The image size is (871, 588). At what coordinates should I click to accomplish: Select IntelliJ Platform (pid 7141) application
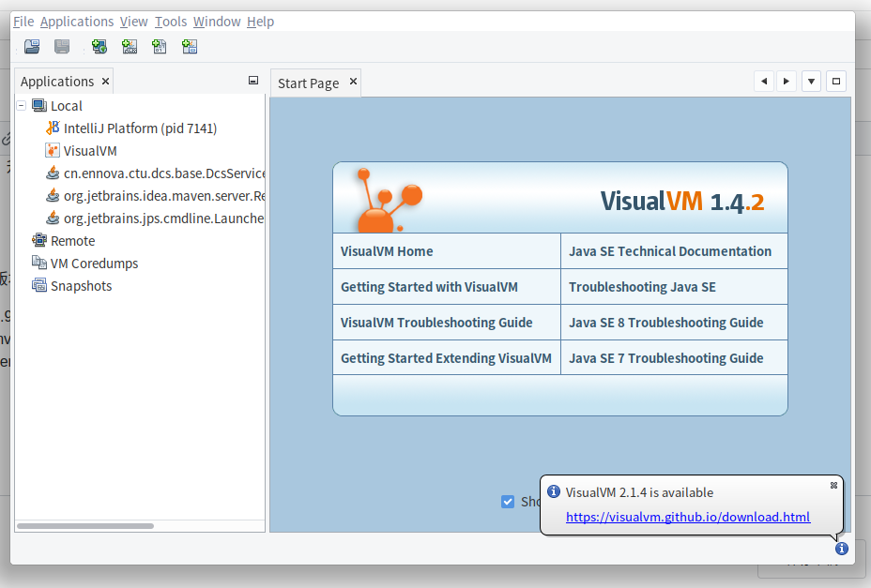click(x=131, y=128)
